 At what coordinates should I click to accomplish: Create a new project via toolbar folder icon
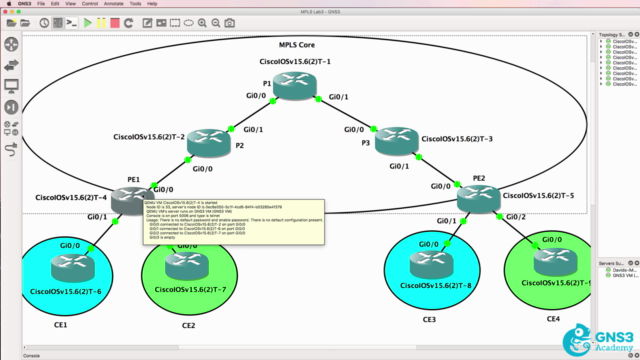(x=11, y=23)
